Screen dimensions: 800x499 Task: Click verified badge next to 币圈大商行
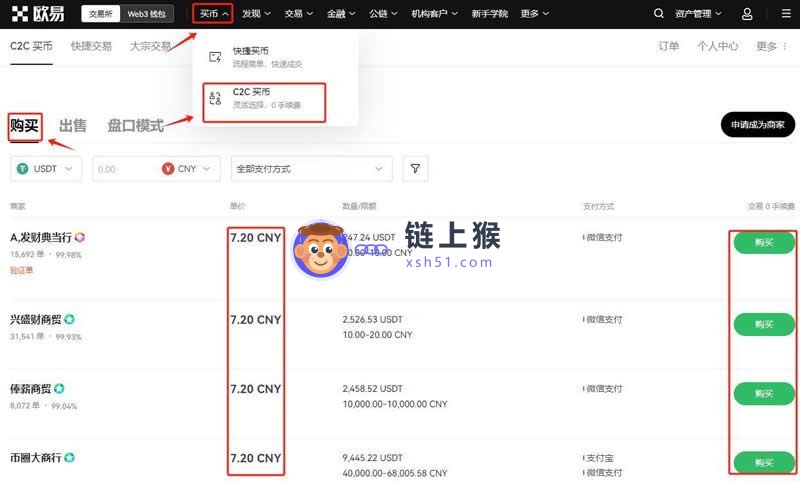pos(70,458)
